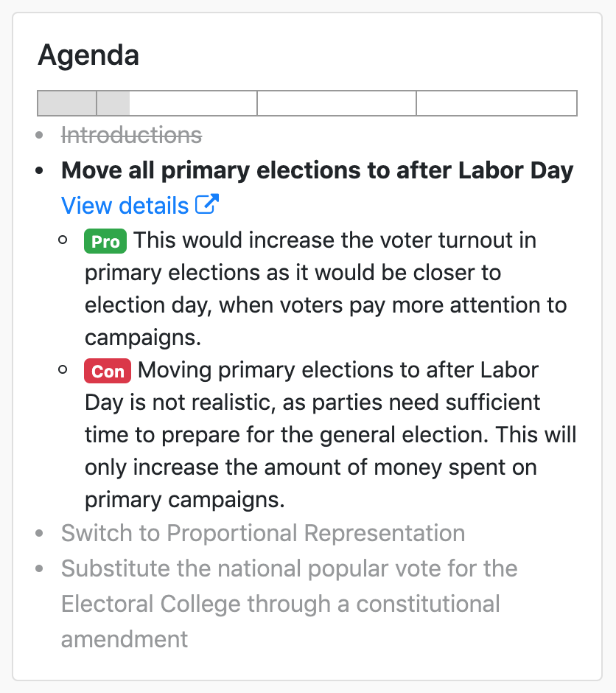This screenshot has width=616, height=693.
Task: Click the bullet before struck-through Introductions
Action: [x=41, y=136]
